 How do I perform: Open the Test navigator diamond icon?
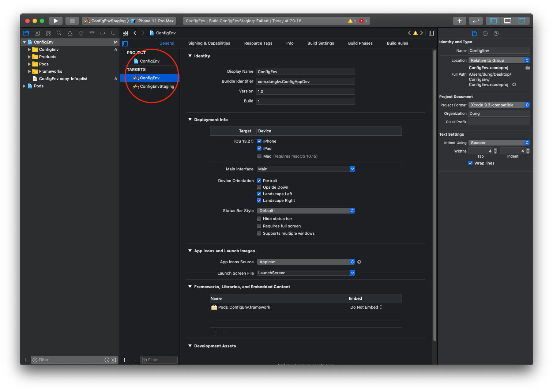81,33
